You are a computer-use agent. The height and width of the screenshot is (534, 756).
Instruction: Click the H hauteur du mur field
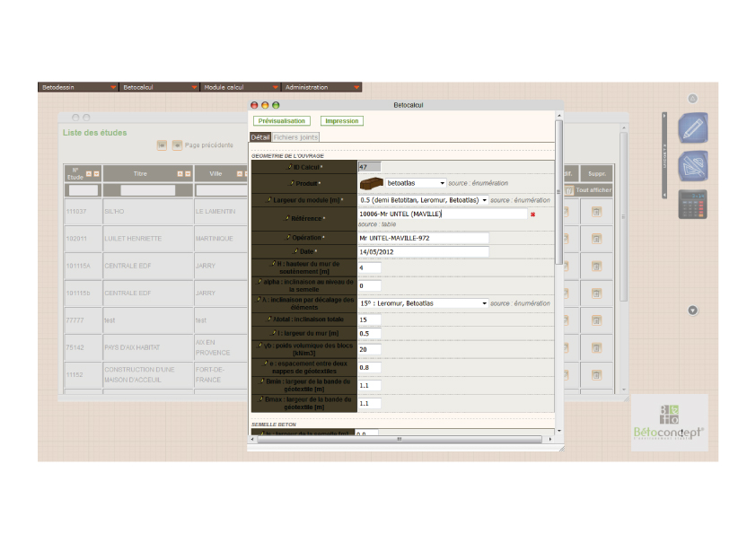click(x=369, y=268)
